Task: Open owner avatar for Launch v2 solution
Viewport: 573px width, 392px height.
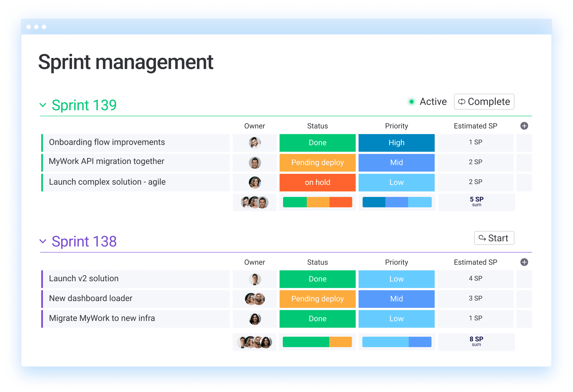Action: click(x=255, y=279)
